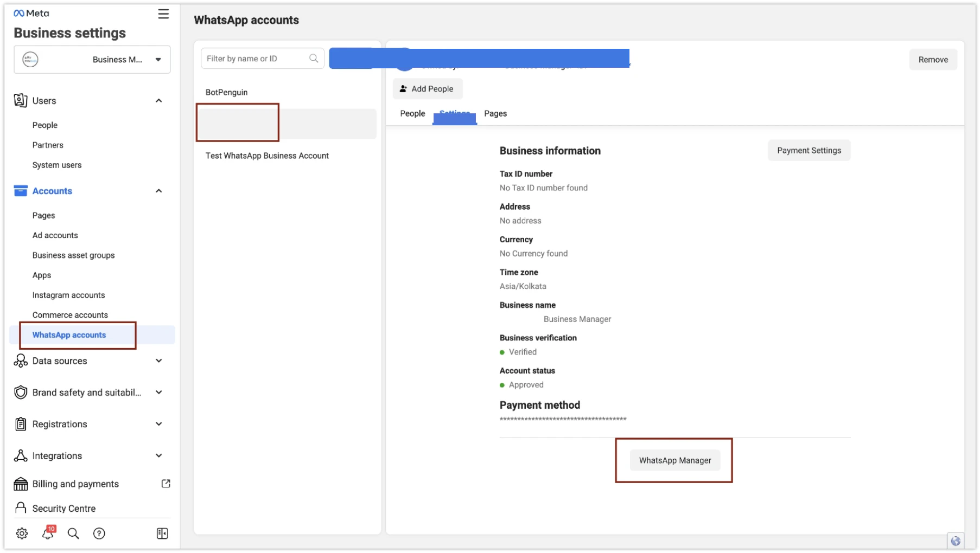Open Instagram accounts
The width and height of the screenshot is (980, 553).
click(x=69, y=295)
